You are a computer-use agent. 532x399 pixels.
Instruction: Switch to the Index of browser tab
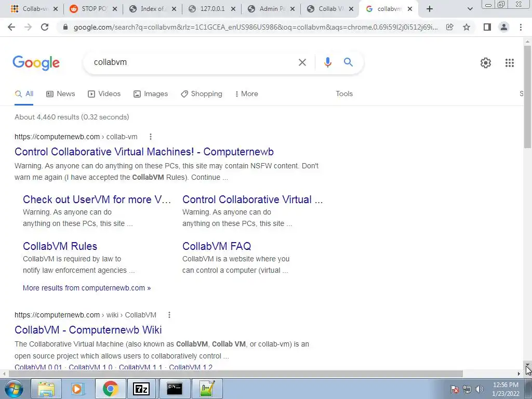pyautogui.click(x=147, y=9)
